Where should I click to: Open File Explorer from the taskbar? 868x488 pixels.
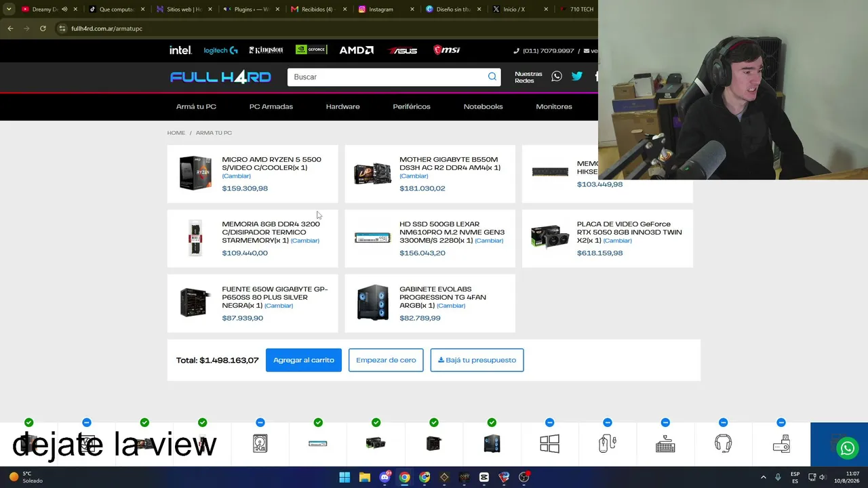click(x=365, y=477)
